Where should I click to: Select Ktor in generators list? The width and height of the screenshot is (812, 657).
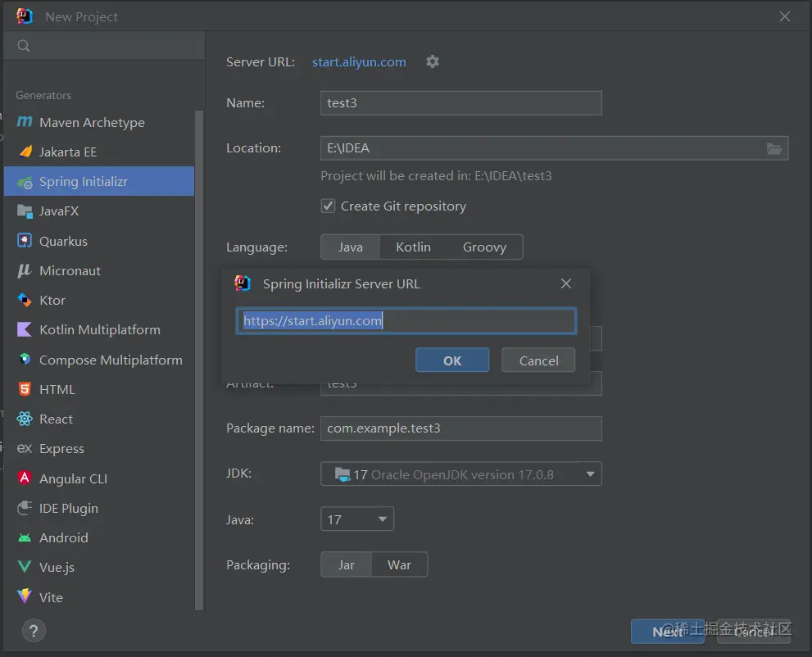point(99,300)
